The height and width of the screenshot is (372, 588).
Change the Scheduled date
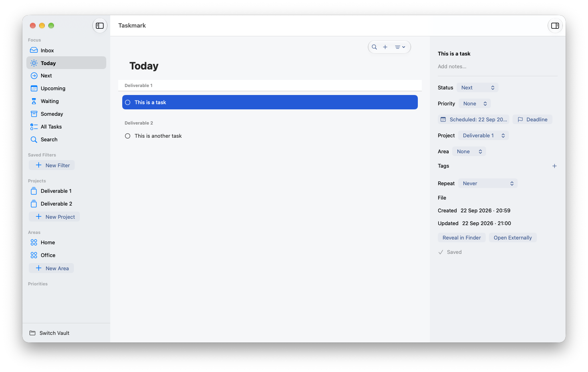pyautogui.click(x=474, y=120)
